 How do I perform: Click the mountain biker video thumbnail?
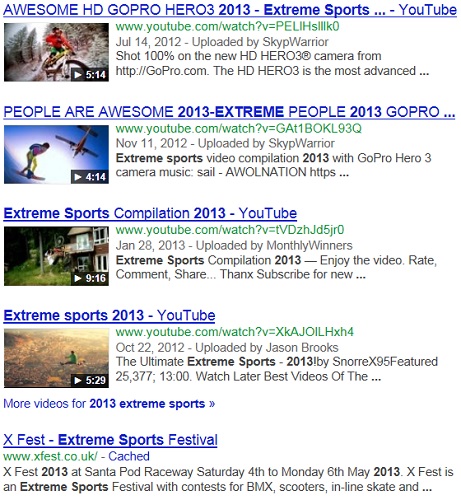pyautogui.click(x=56, y=52)
